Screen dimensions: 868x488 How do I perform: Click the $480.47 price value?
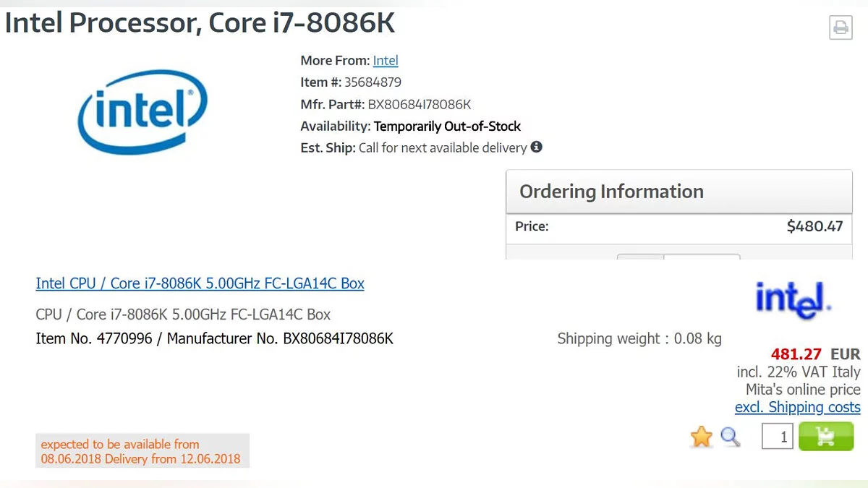pos(814,226)
